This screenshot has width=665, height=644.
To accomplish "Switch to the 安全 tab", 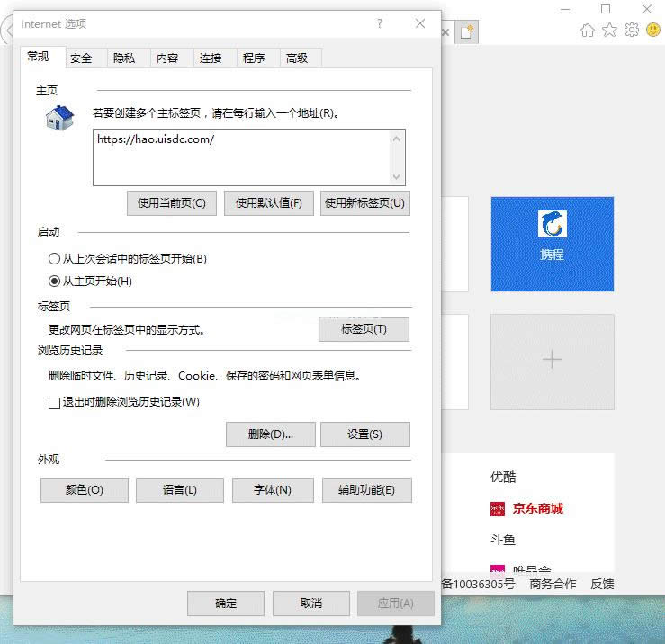I will 81,58.
